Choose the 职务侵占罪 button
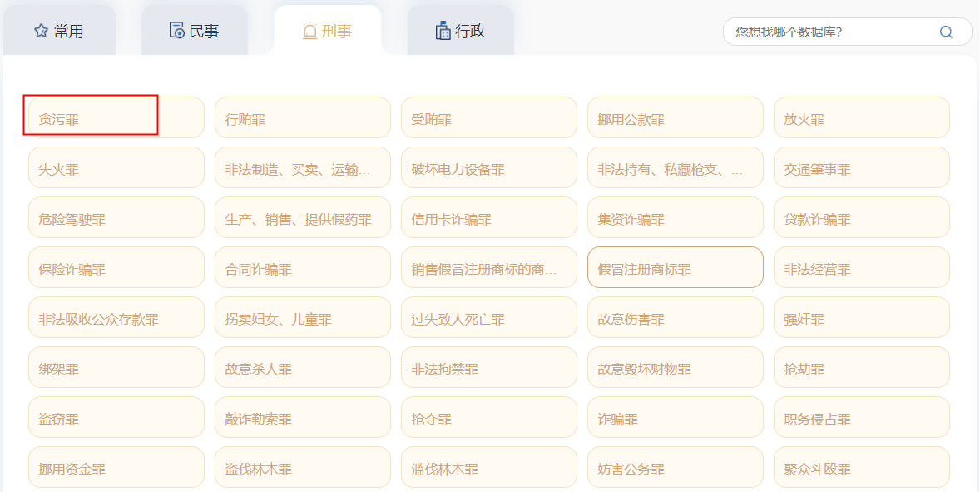Viewport: 980px width, 492px height. [861, 417]
